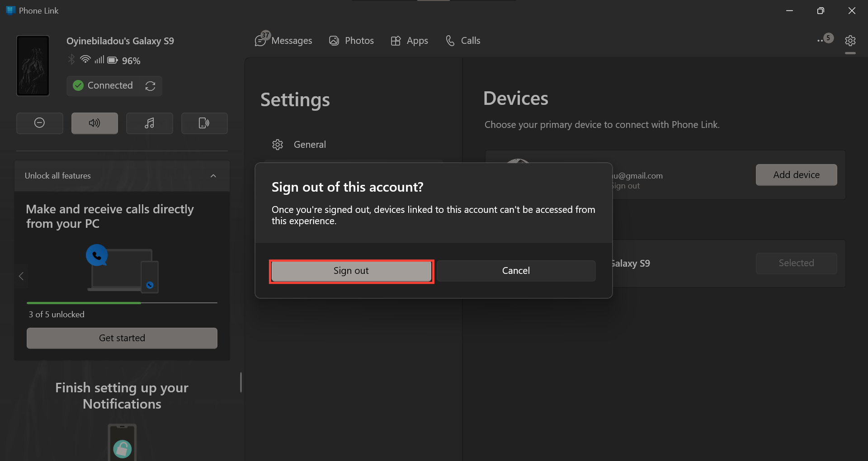Click the Phone Link logo in the titlebar
The height and width of the screenshot is (461, 868).
(x=10, y=10)
